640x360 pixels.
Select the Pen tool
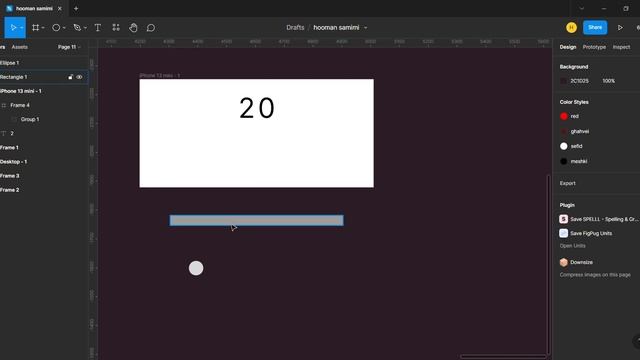77,27
